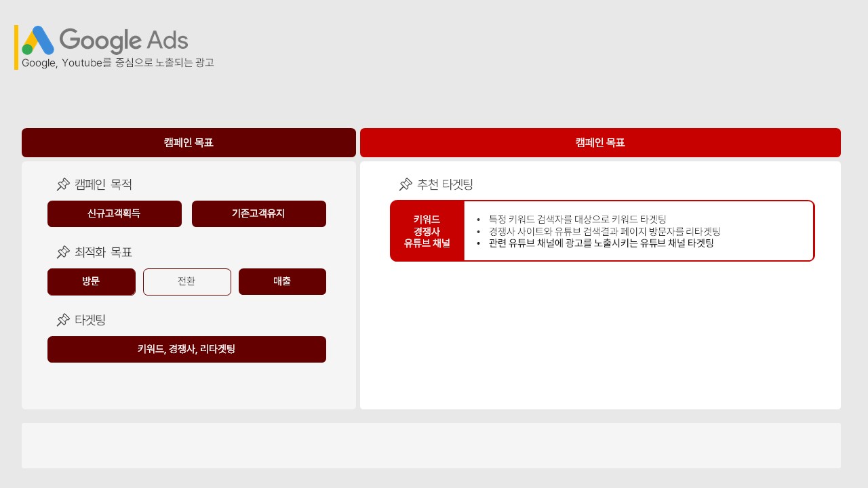
Task: Click the pin icon beside 최적화 목표
Action: tap(63, 252)
